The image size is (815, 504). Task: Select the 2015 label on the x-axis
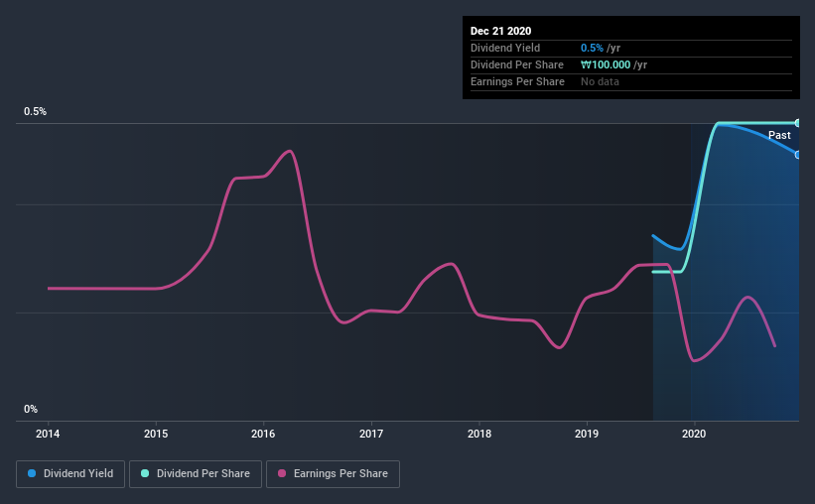pyautogui.click(x=156, y=434)
